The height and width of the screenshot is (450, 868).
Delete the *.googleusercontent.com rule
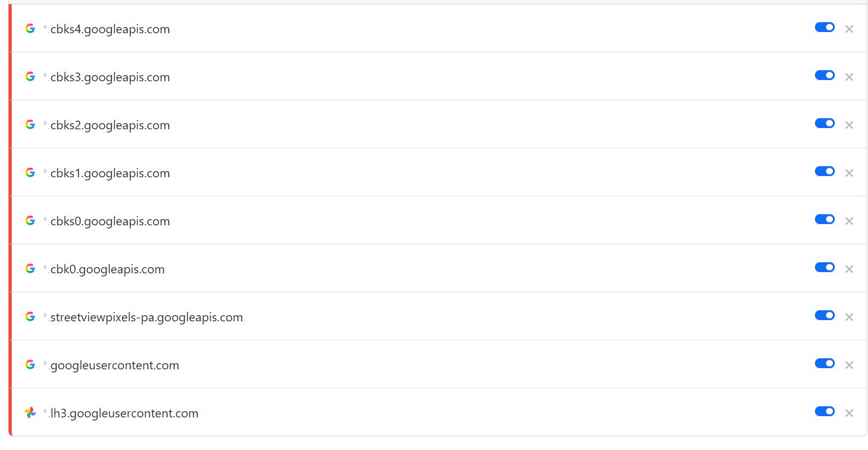tap(849, 365)
